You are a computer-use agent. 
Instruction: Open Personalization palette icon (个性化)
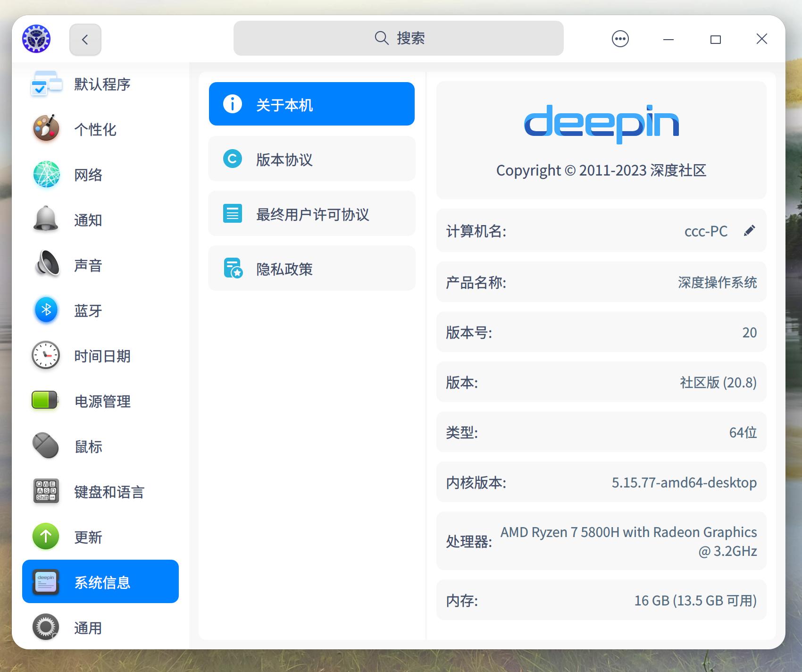[46, 128]
